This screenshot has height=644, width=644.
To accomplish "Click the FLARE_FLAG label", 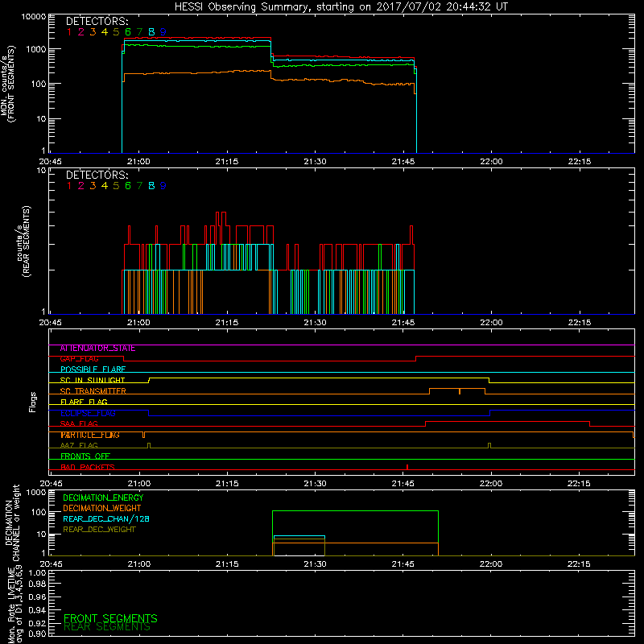I will pyautogui.click(x=84, y=402).
